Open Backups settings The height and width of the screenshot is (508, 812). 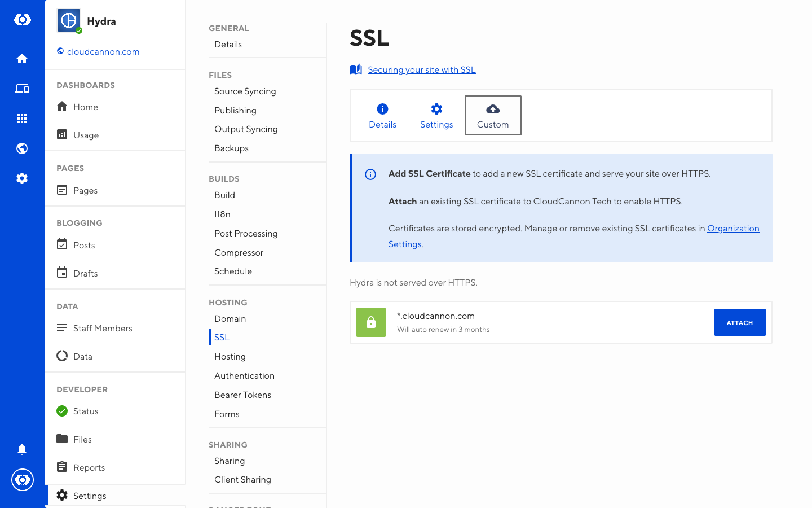[x=231, y=148]
